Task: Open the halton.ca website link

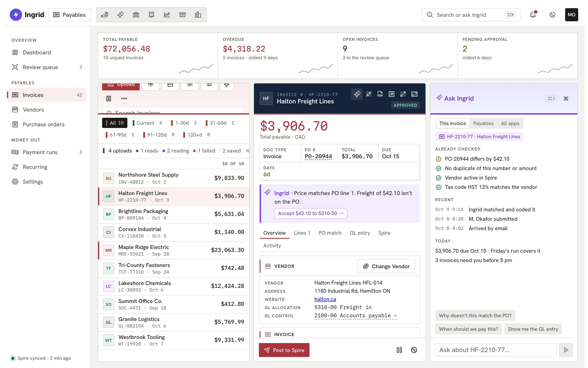Action: [x=325, y=299]
